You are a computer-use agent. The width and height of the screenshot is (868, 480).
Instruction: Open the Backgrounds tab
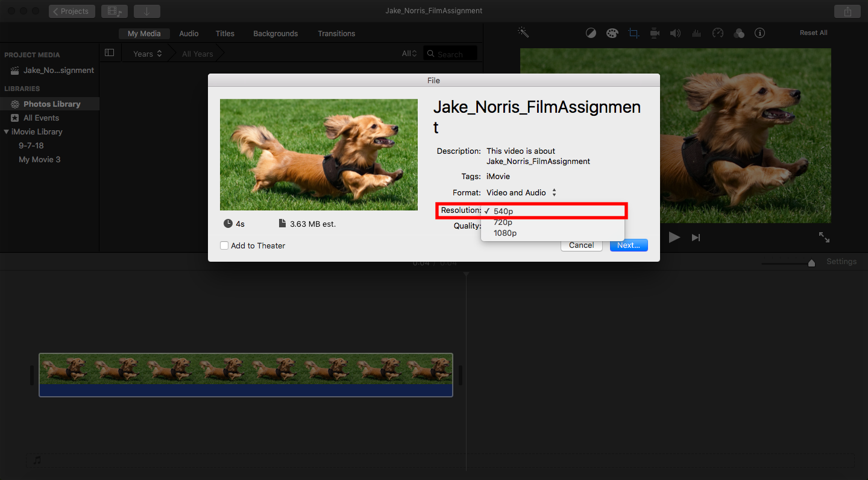(x=275, y=34)
